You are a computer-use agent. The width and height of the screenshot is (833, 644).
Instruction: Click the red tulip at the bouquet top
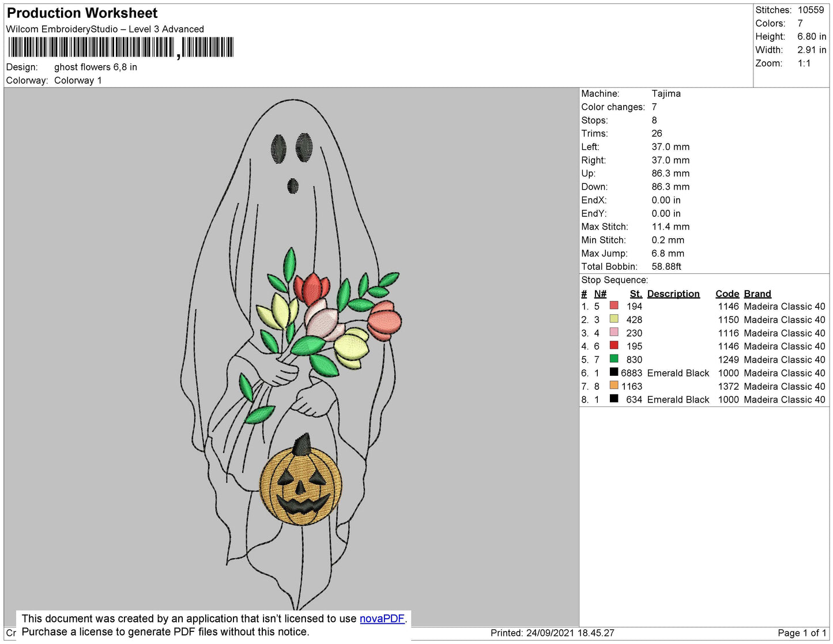311,289
